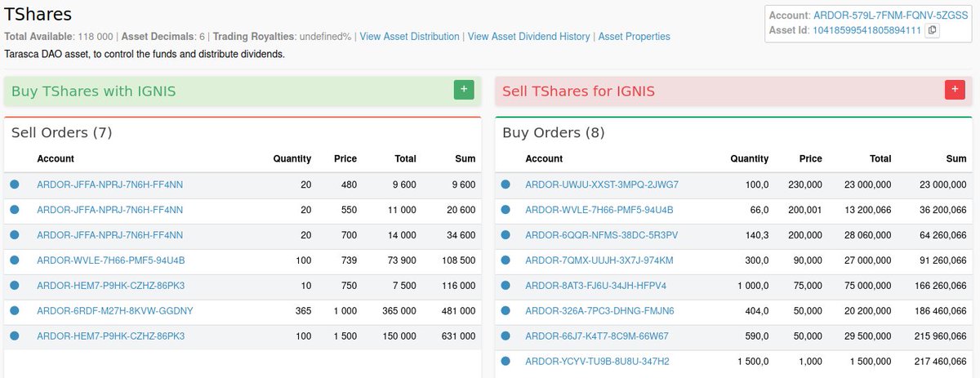Open issuer account ARDOR-579L-7FNM-FQNV-5ZGSS
The image size is (980, 378).
[x=890, y=16]
